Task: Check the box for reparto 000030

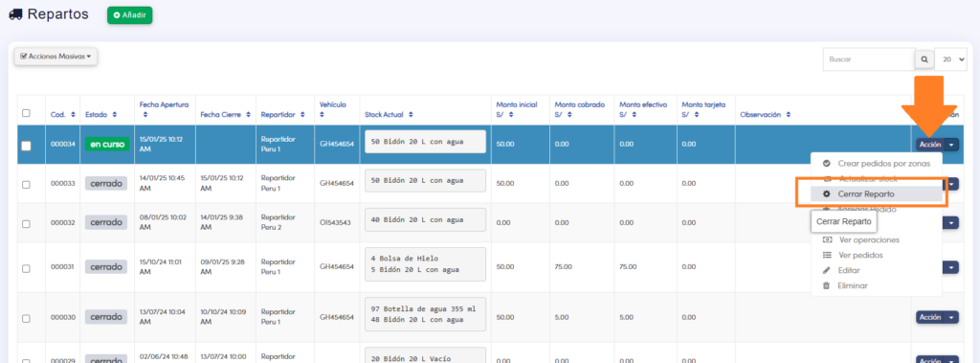Action: pos(26,319)
